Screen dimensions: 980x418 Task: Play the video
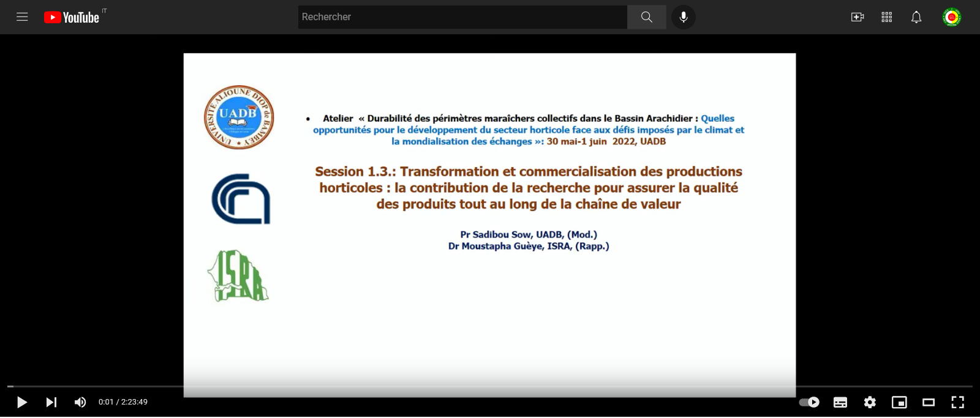(x=22, y=402)
